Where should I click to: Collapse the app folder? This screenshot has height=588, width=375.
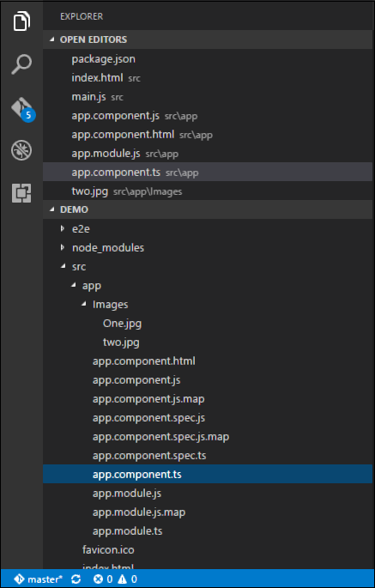click(x=208, y=285)
